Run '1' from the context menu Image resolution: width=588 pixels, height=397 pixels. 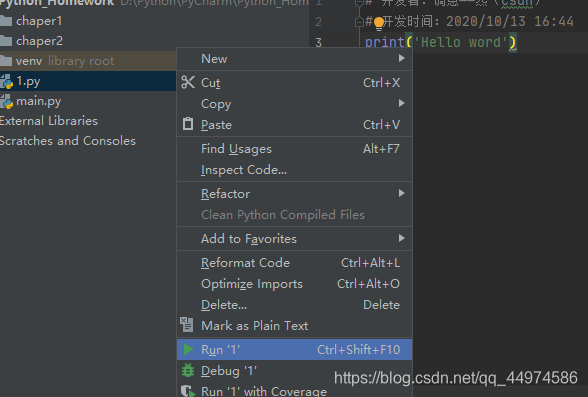[294, 349]
